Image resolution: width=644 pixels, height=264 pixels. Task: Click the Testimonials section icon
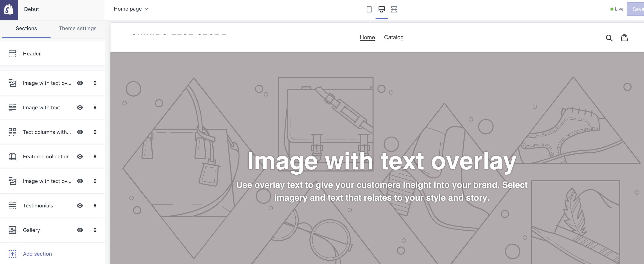[12, 205]
